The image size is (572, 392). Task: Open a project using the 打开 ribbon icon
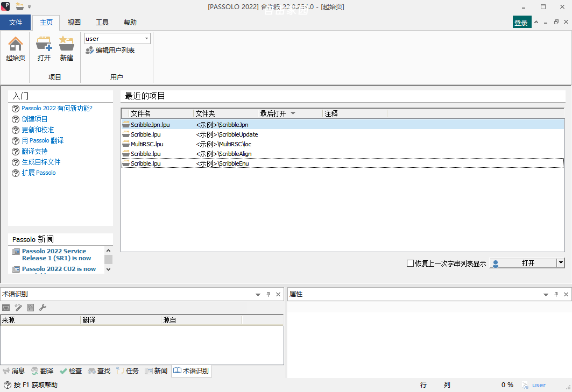44,48
